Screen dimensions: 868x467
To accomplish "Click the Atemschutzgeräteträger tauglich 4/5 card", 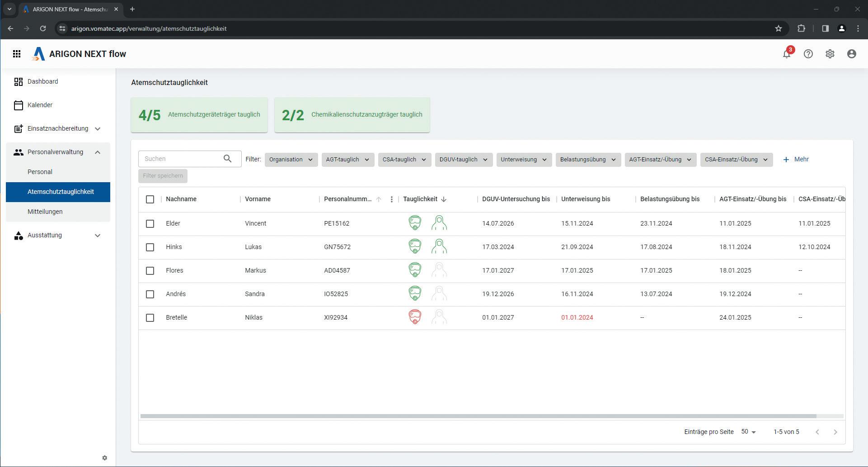I will tap(199, 115).
